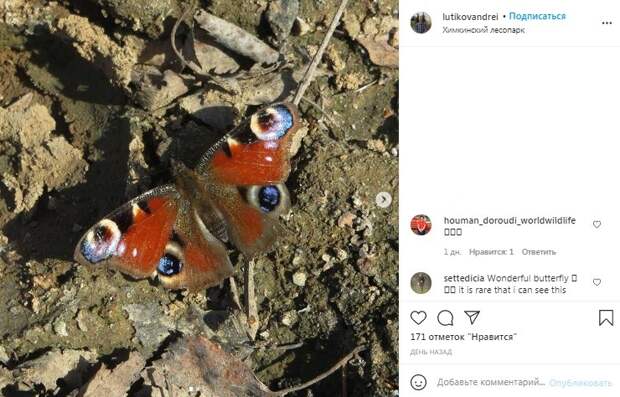Open houman_doroudi_worldwildlife username
620x397 pixels.
tap(509, 220)
